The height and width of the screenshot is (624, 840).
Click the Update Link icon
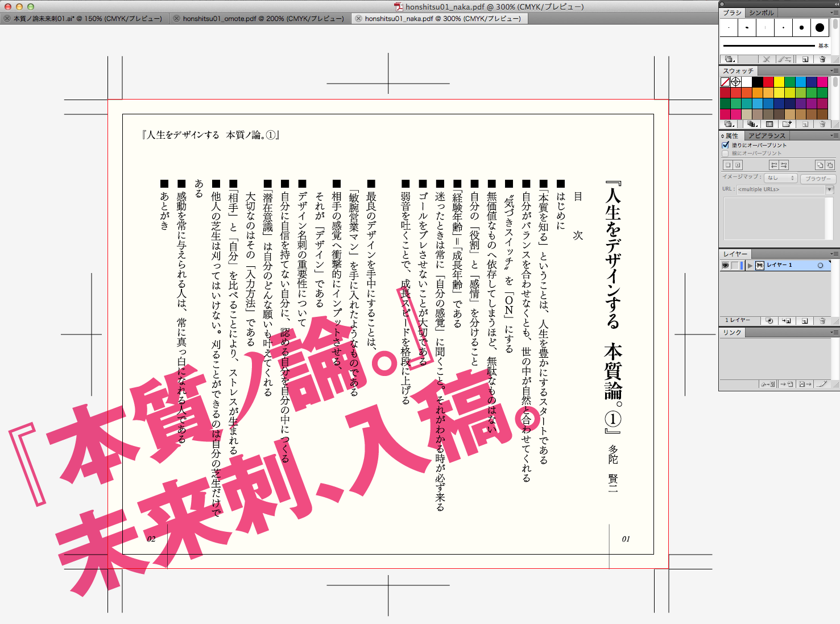pyautogui.click(x=805, y=385)
